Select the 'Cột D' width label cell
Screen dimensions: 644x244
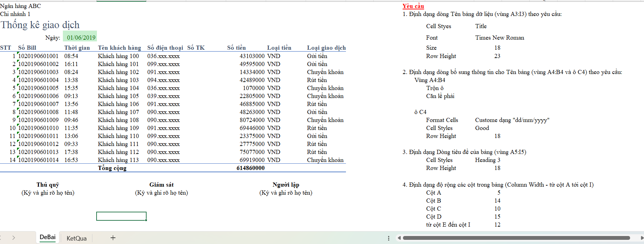coord(434,217)
